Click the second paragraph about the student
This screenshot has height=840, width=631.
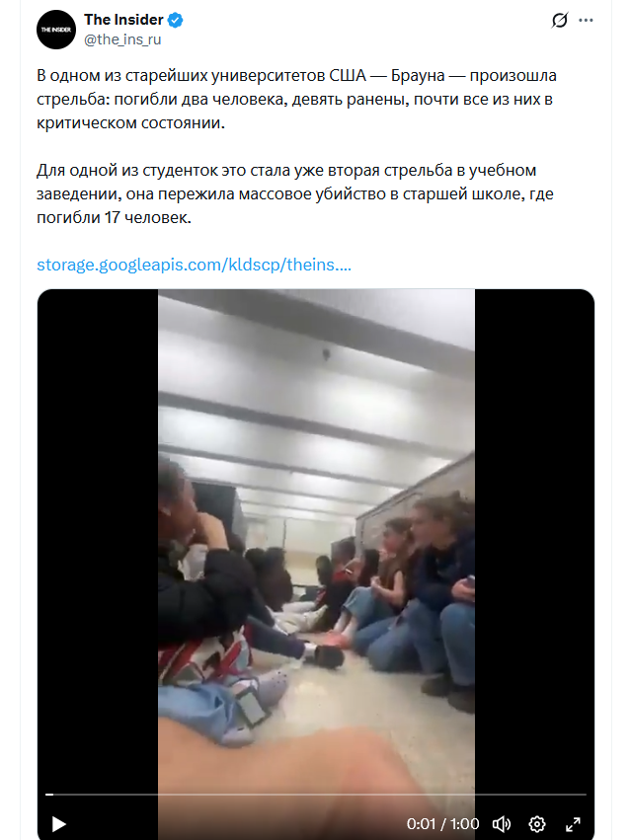pyautogui.click(x=295, y=193)
